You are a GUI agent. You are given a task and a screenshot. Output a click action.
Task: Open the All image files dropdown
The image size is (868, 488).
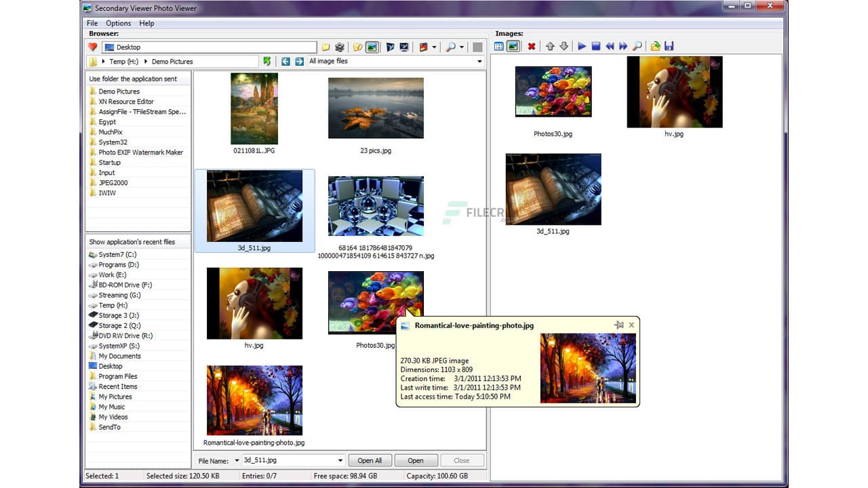click(x=479, y=61)
